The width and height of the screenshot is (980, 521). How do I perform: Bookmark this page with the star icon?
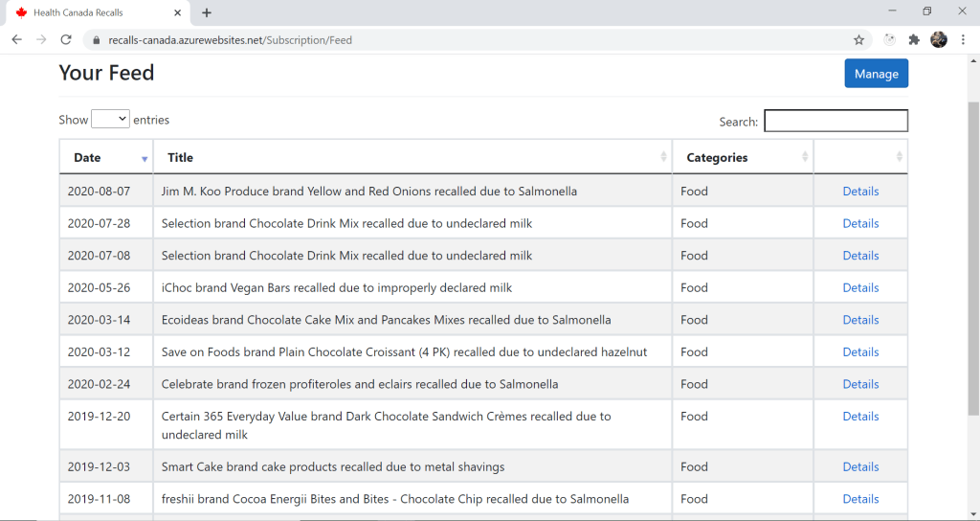click(858, 40)
